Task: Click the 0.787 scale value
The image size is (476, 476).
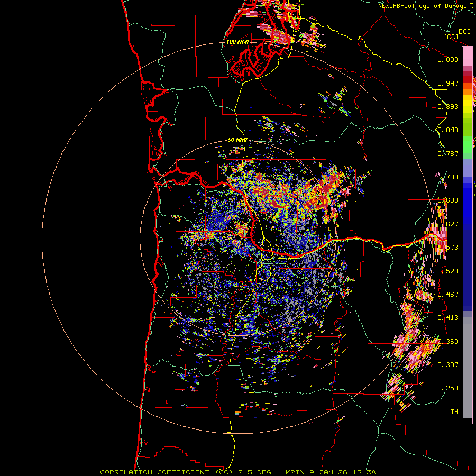Action: 448,153
